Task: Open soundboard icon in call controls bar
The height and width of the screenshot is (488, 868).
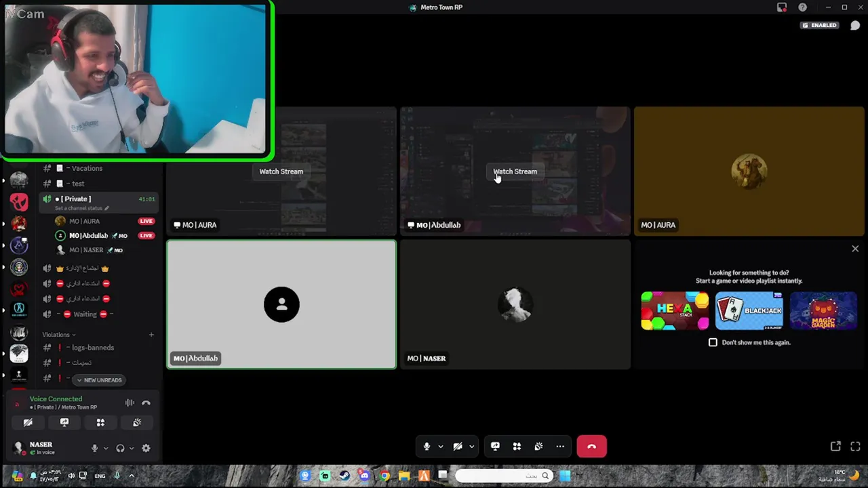Action: point(538,447)
